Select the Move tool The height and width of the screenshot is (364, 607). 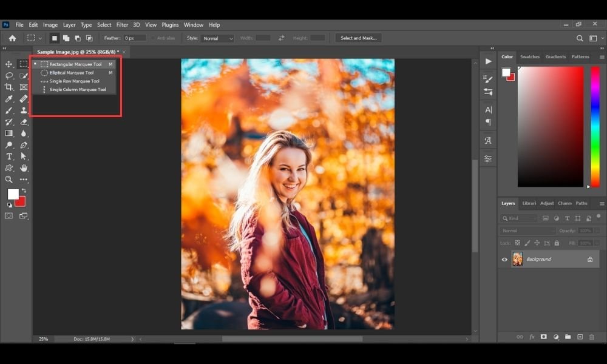pos(9,64)
